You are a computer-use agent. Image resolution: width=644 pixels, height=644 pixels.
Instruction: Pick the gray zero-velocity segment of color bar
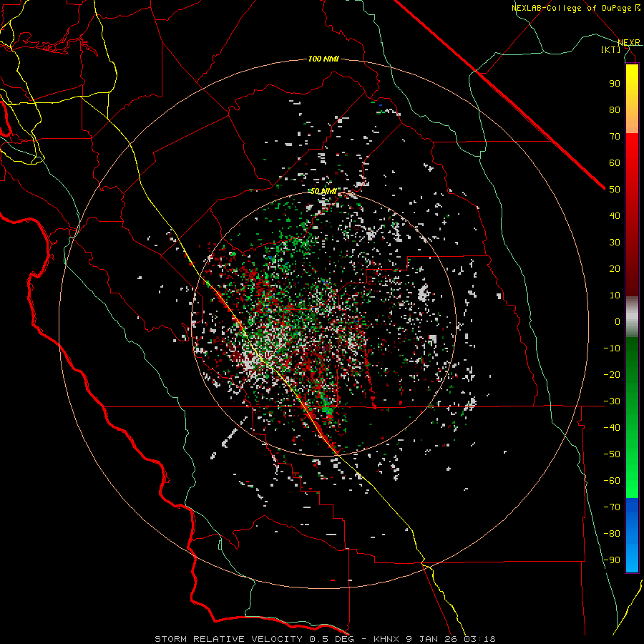pos(632,316)
